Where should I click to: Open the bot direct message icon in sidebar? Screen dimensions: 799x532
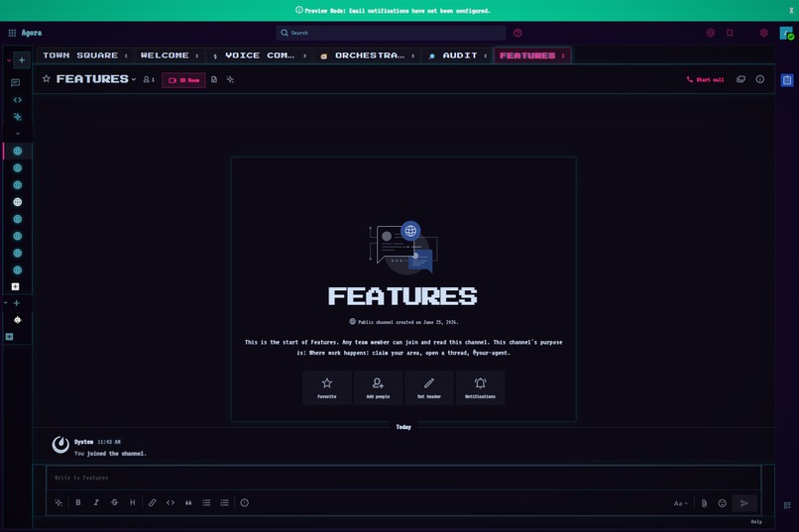(17, 320)
